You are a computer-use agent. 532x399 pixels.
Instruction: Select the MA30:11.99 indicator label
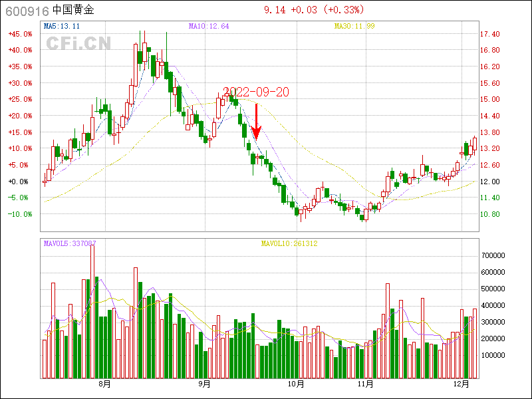pyautogui.click(x=354, y=26)
